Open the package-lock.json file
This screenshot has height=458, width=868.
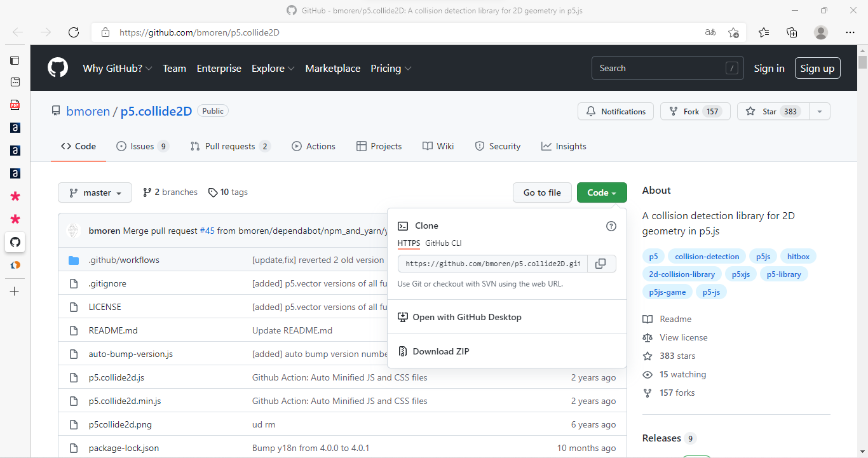pyautogui.click(x=124, y=448)
